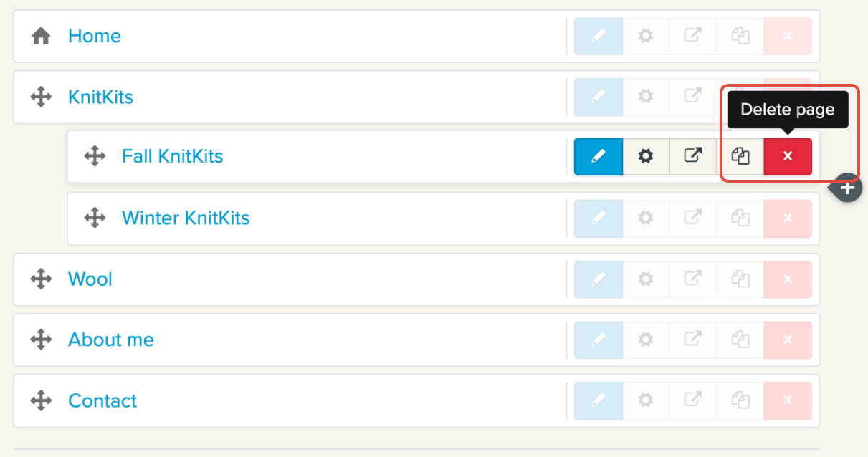Click the Home page edit pencil
868x457 pixels.
598,36
